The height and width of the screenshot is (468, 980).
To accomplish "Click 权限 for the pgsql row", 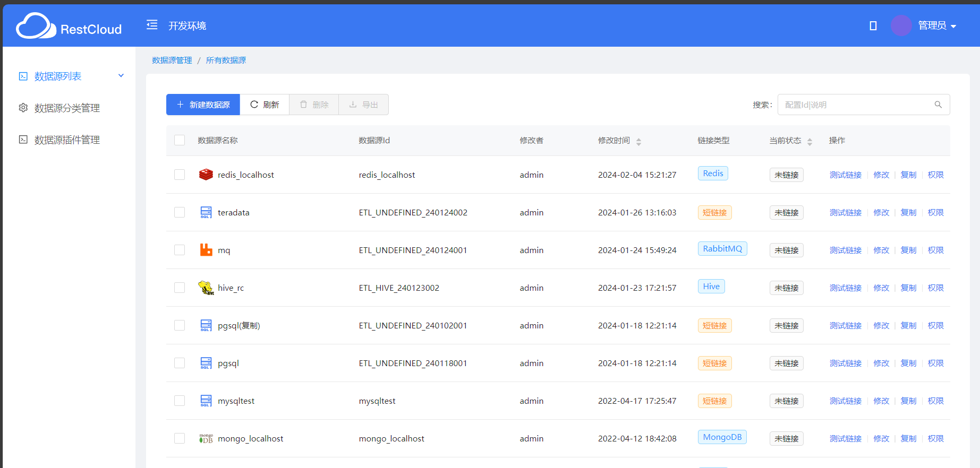I will (x=935, y=363).
